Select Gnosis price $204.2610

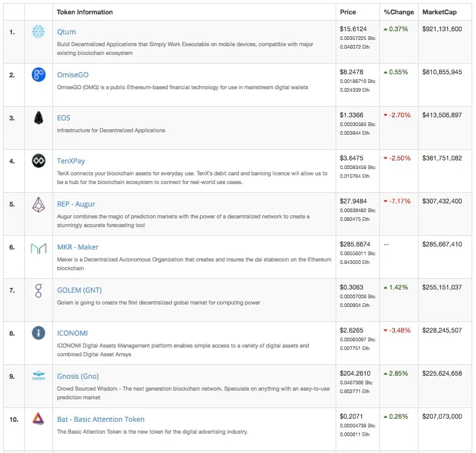tap(355, 374)
